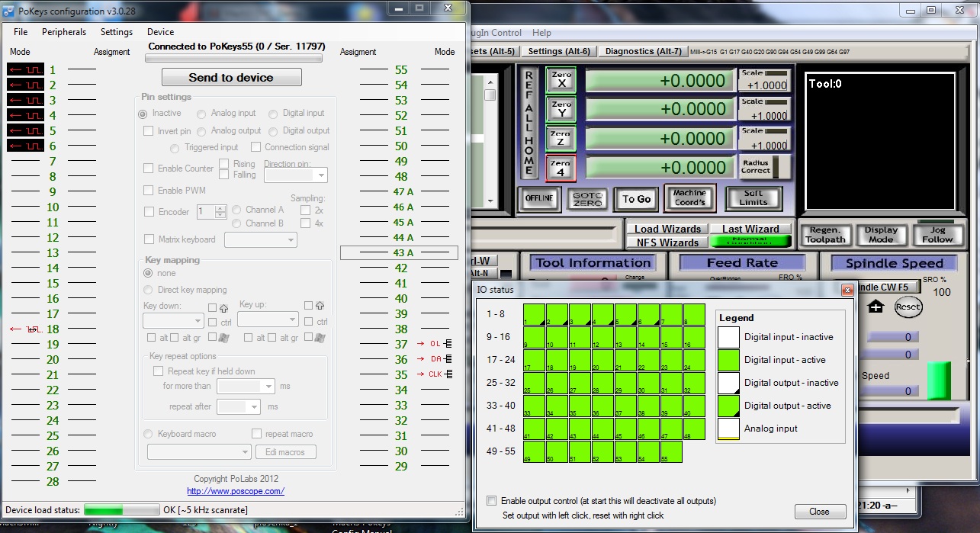This screenshot has width=980, height=533.
Task: Click Zero X button in Mach3
Action: point(561,80)
